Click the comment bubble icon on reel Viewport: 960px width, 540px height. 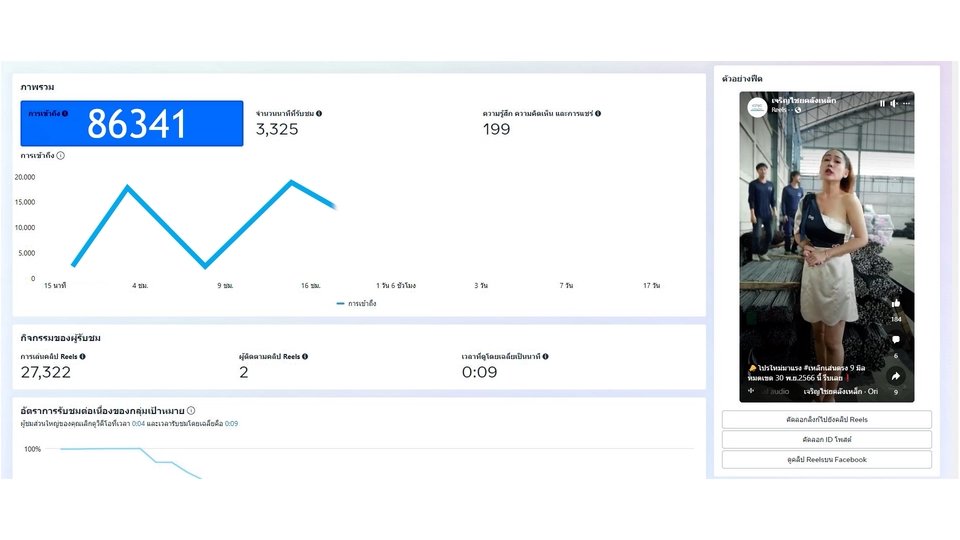pyautogui.click(x=896, y=340)
